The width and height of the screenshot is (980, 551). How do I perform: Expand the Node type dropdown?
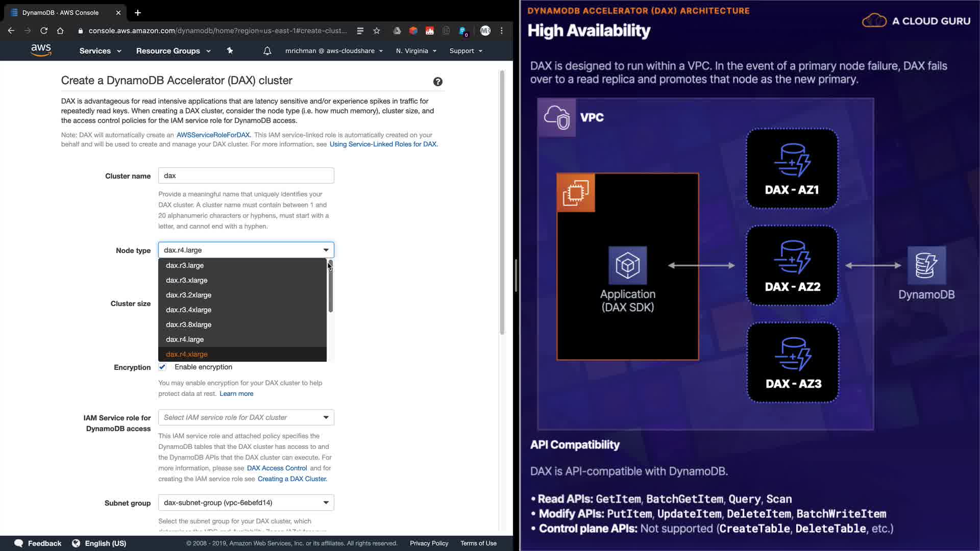(246, 250)
